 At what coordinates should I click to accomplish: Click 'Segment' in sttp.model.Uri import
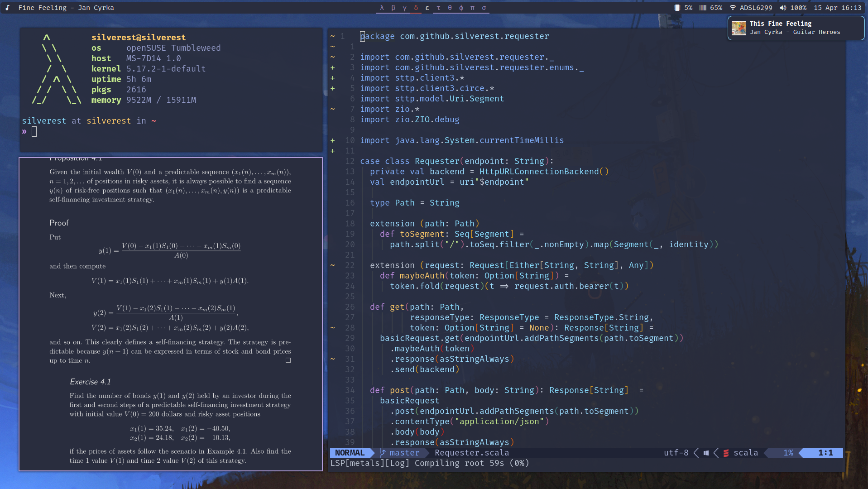(487, 99)
